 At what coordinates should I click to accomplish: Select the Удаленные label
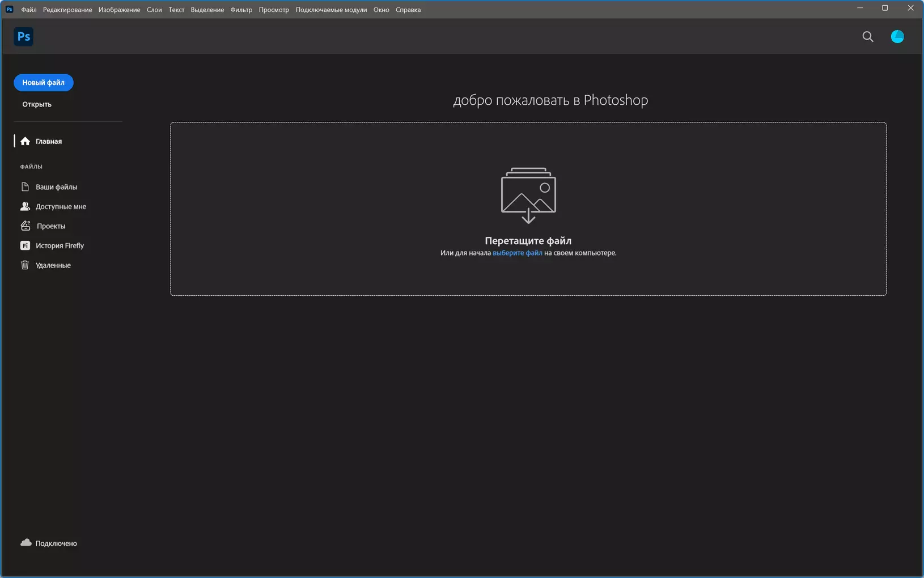point(53,265)
